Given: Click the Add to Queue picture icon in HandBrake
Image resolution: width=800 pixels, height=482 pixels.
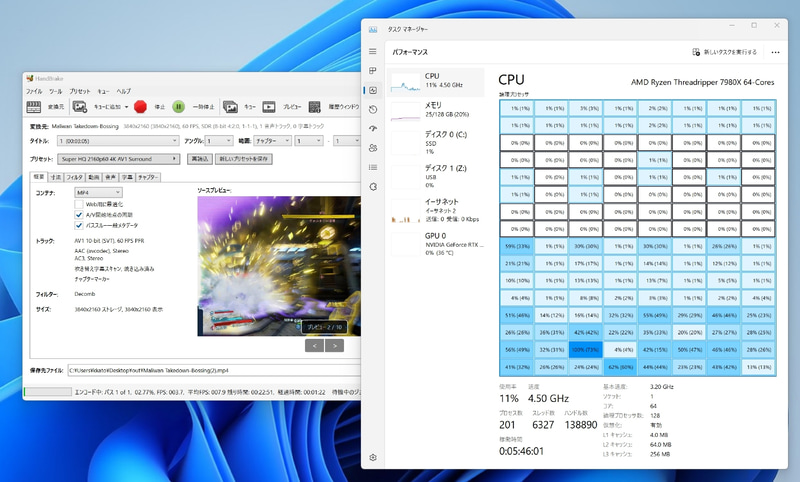Looking at the screenshot, I should 80,107.
